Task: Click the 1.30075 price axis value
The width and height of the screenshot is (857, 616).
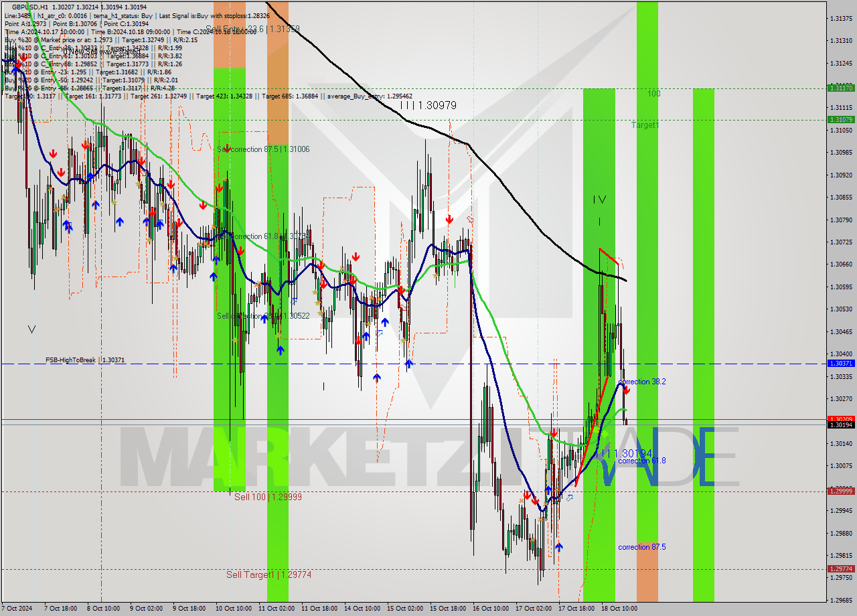Action: (841, 466)
